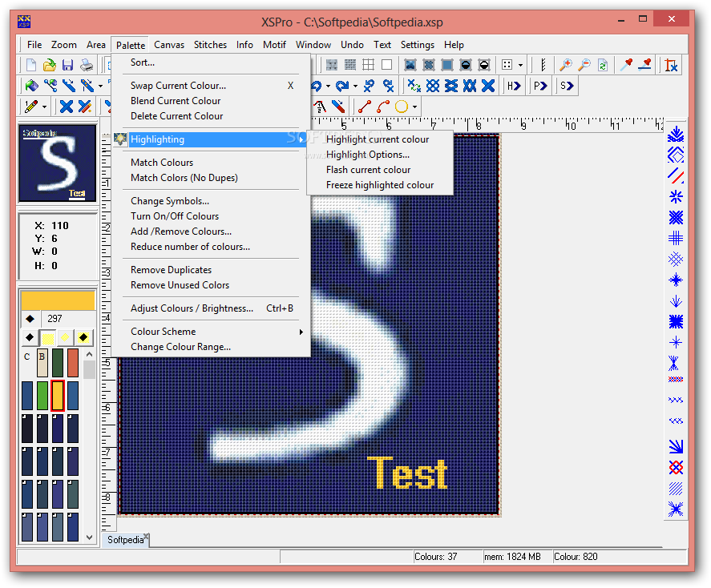Open the four-dots grid dropdown arrow

pyautogui.click(x=520, y=66)
